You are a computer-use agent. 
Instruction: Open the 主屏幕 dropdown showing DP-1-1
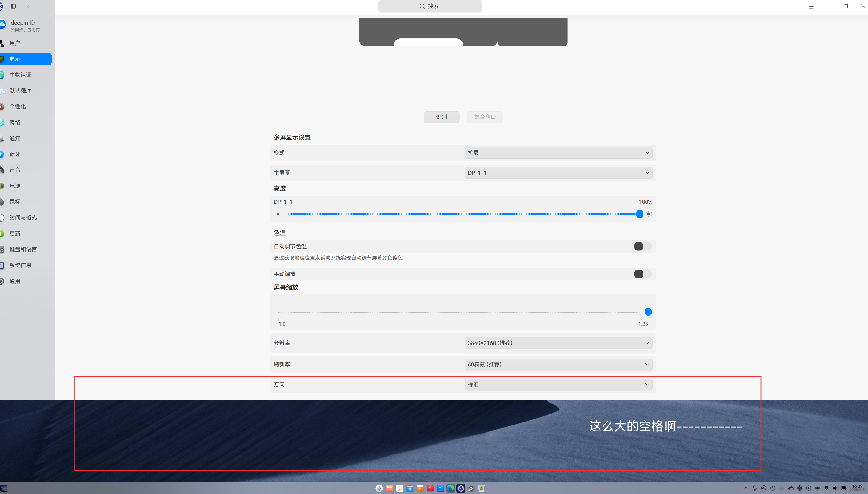558,173
